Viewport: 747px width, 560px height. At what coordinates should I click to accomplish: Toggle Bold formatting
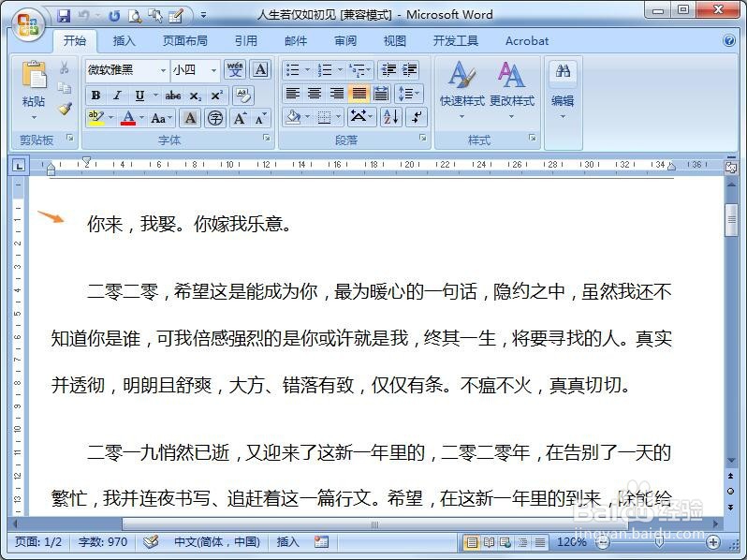95,96
